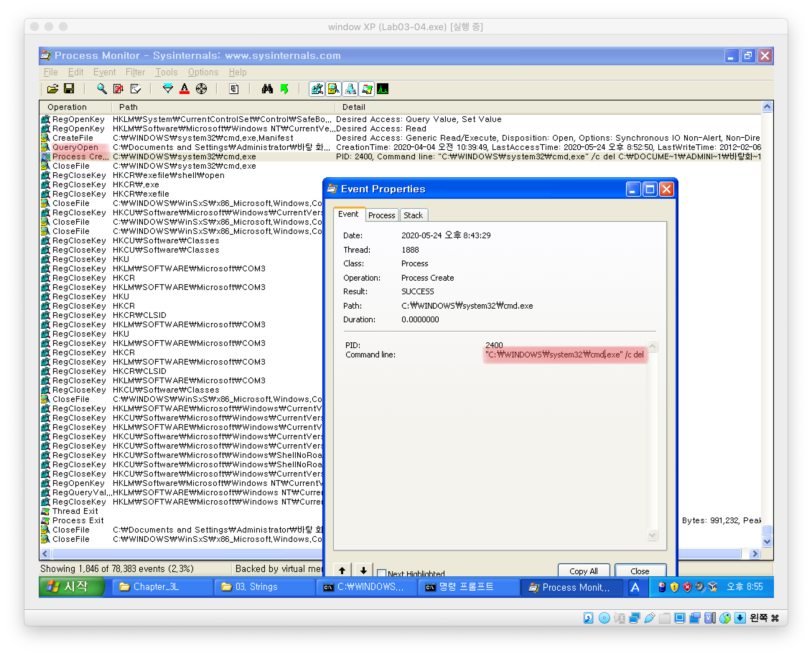Open the Help menu
This screenshot has height=656, width=812.
coord(238,72)
